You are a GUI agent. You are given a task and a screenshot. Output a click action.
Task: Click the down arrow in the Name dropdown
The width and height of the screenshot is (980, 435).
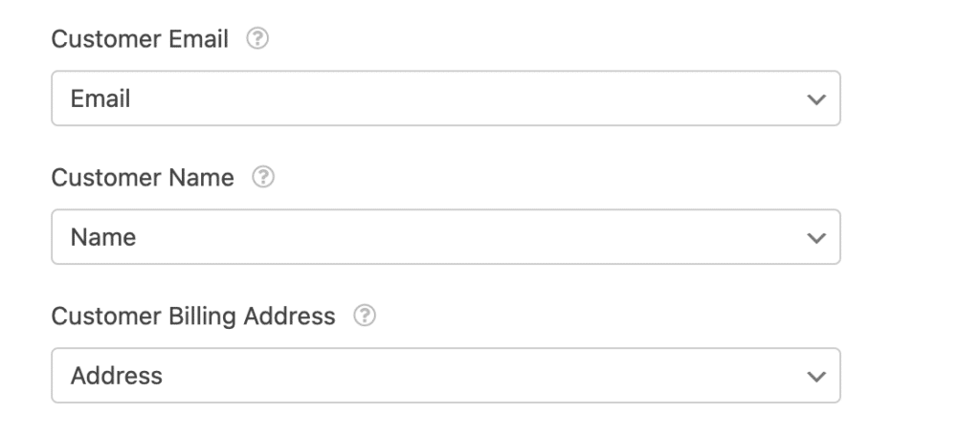point(815,237)
